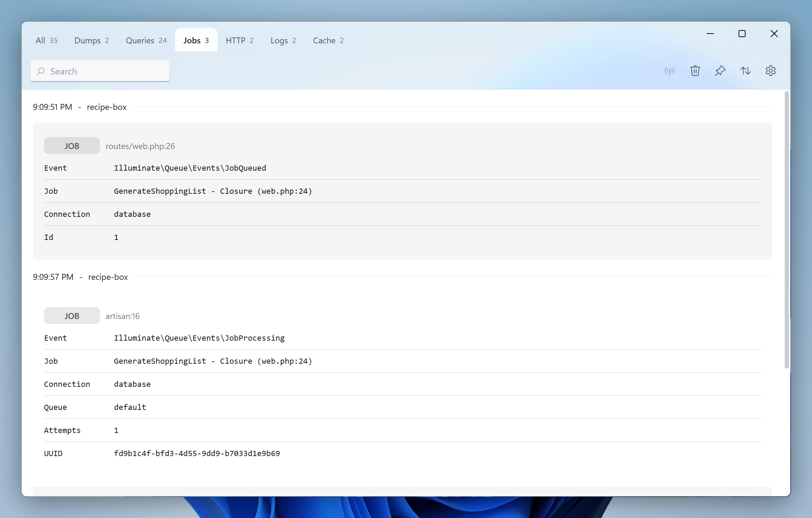This screenshot has width=812, height=518.
Task: Pin the window on top
Action: point(720,71)
